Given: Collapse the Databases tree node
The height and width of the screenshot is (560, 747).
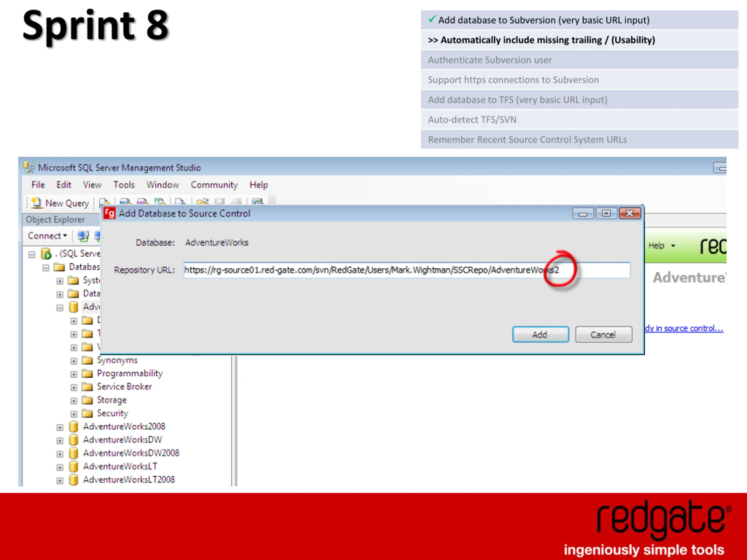Looking at the screenshot, I should point(46,268).
